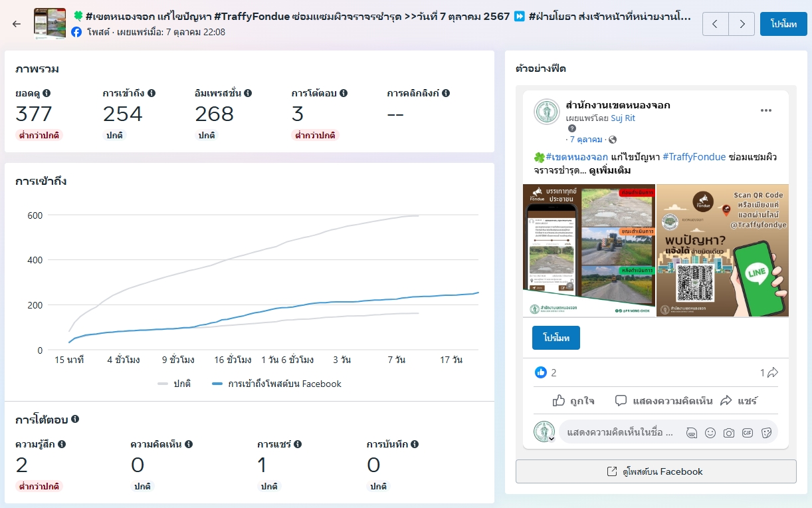Click the back arrow at top left
Viewport: 812px width, 508px height.
[x=17, y=24]
